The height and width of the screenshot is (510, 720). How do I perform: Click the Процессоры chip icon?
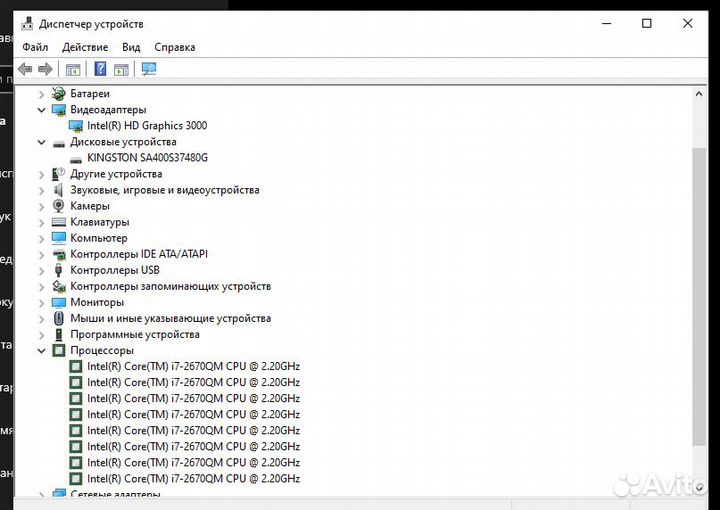(59, 351)
